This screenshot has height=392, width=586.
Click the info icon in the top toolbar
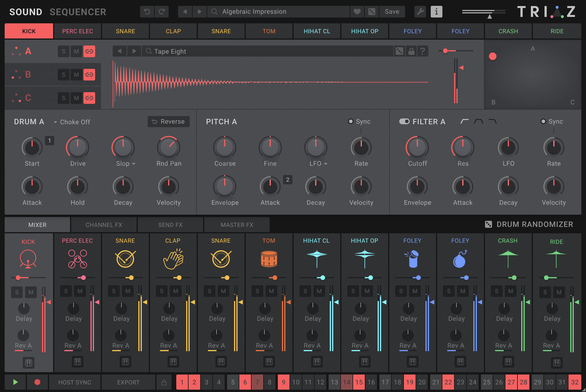[x=436, y=12]
